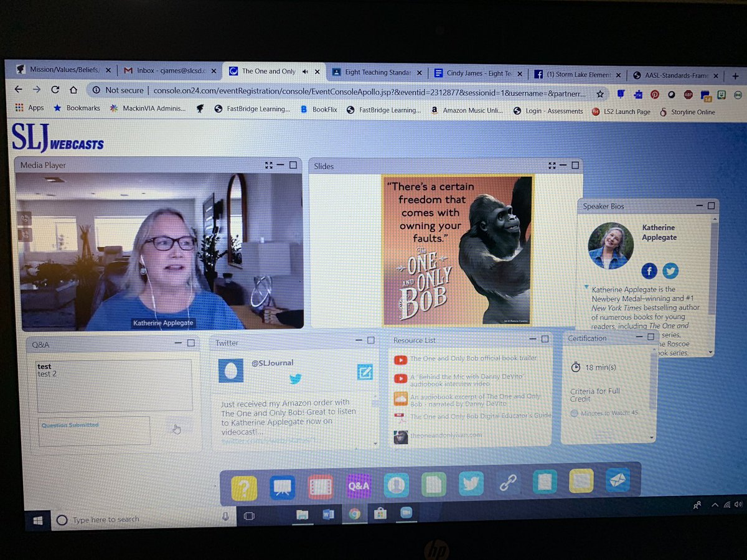Click the microphone icon in taskbar search

point(225,516)
